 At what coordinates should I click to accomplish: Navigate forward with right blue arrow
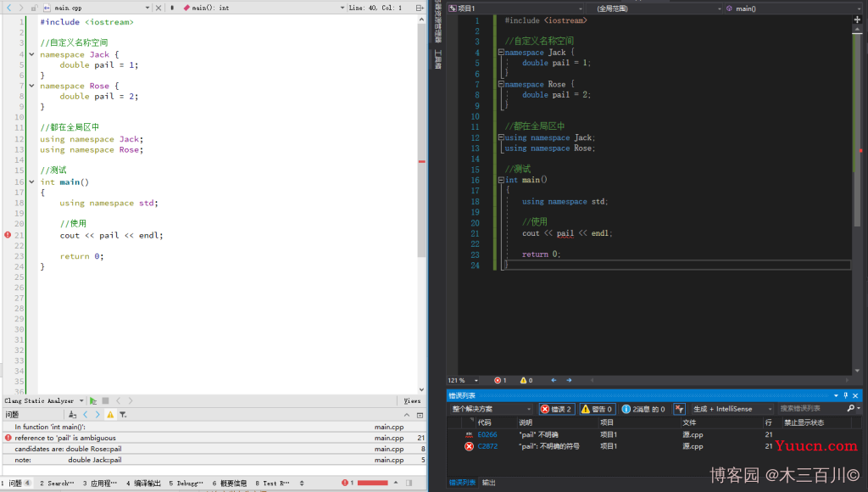569,380
